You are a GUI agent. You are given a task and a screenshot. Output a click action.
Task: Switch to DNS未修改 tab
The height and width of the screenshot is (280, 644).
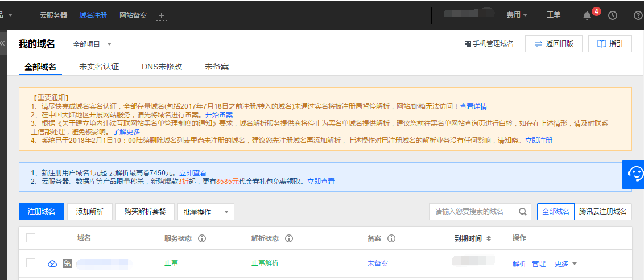click(x=162, y=67)
